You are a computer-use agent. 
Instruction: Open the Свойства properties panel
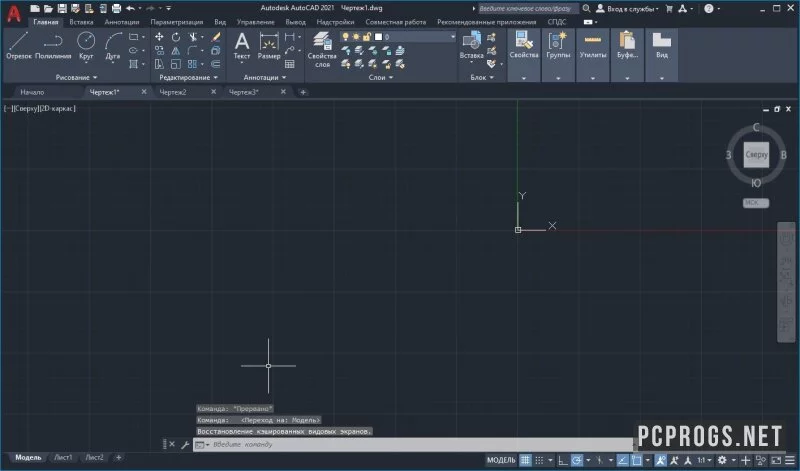pos(524,55)
